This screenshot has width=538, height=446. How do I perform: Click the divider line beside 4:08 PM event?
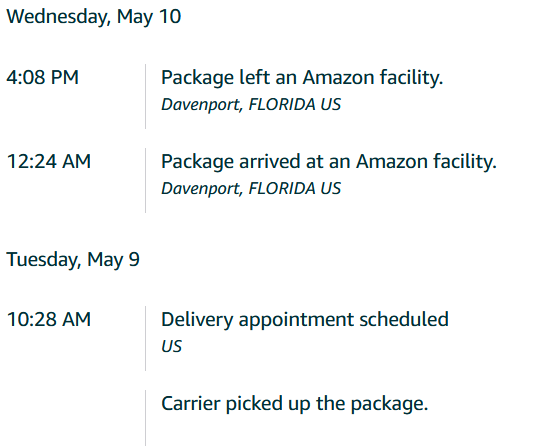coord(145,96)
